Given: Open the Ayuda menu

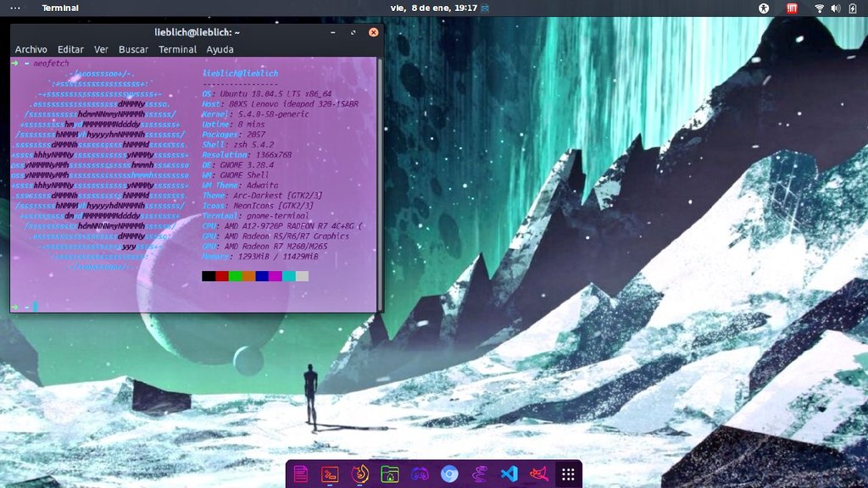Looking at the screenshot, I should coord(220,50).
